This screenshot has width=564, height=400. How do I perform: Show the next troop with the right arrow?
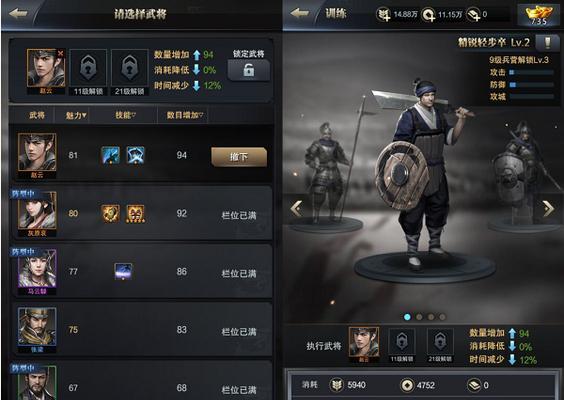click(549, 208)
